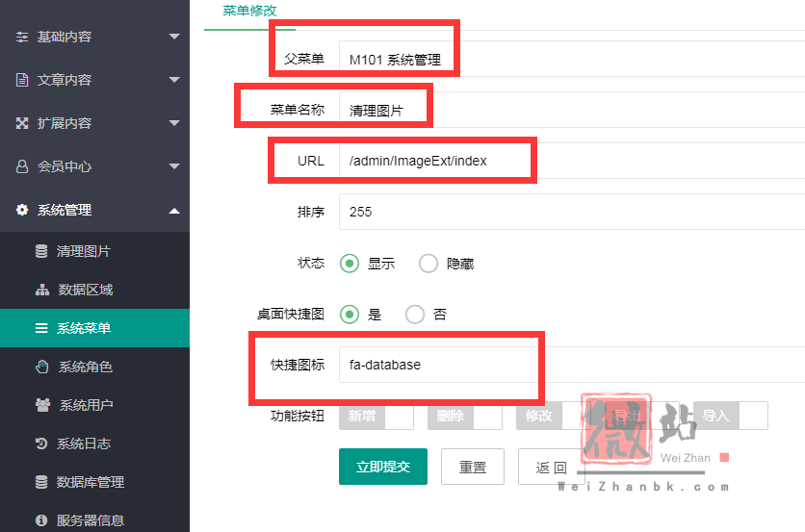Toggle the 删除 function button switch

[465, 416]
